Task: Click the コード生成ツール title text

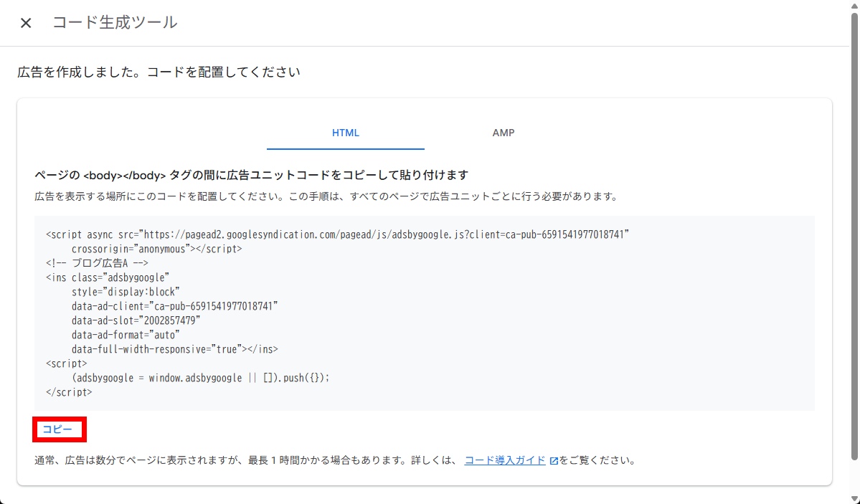Action: point(115,22)
